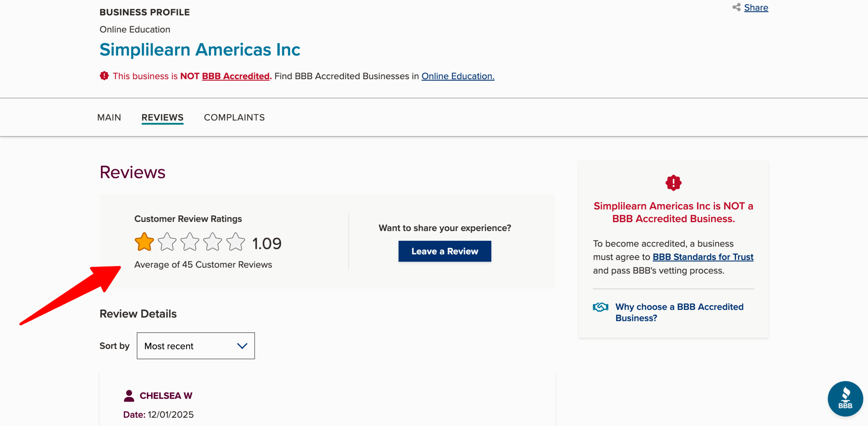Click the chevron arrow in sort dropdown

click(242, 346)
